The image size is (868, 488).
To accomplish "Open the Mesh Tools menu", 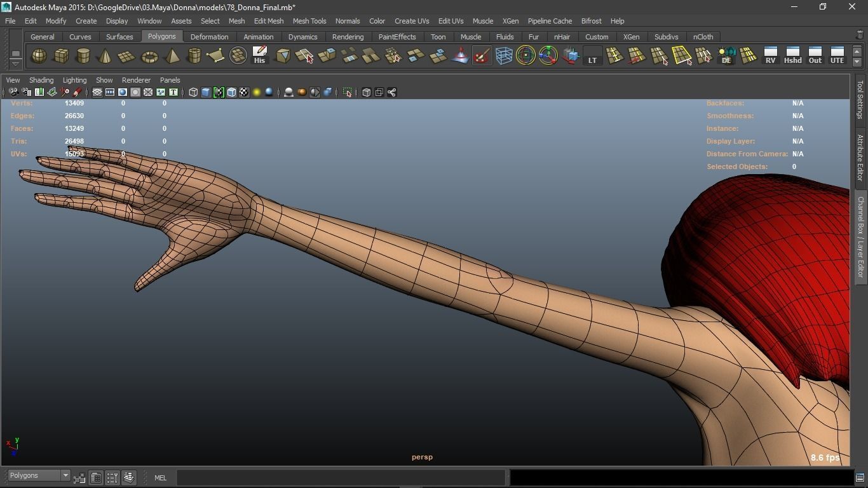I will (309, 21).
